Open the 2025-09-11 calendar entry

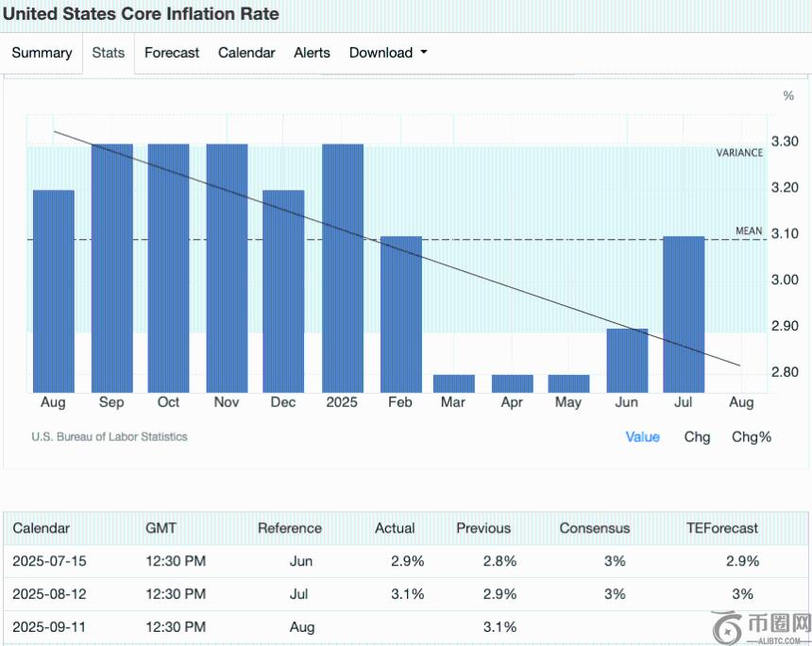pyautogui.click(x=49, y=627)
